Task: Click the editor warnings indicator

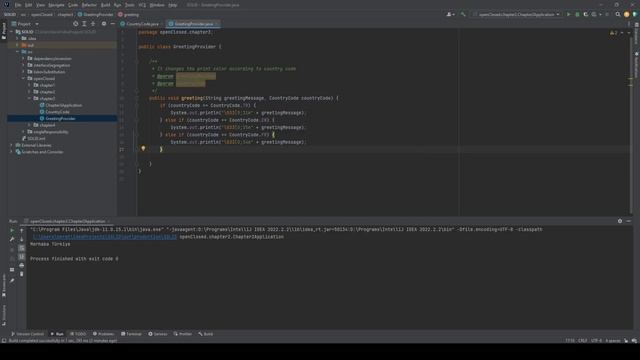Action: (614, 33)
